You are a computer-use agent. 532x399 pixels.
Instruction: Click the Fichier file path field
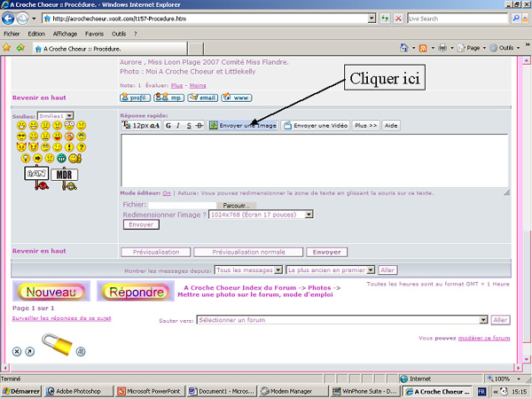pos(182,205)
